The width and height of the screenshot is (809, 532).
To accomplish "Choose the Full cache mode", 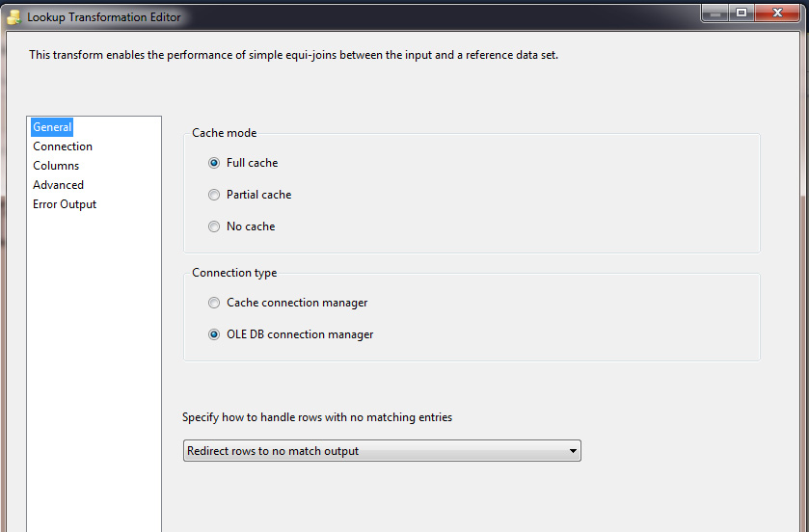I will pyautogui.click(x=243, y=163).
